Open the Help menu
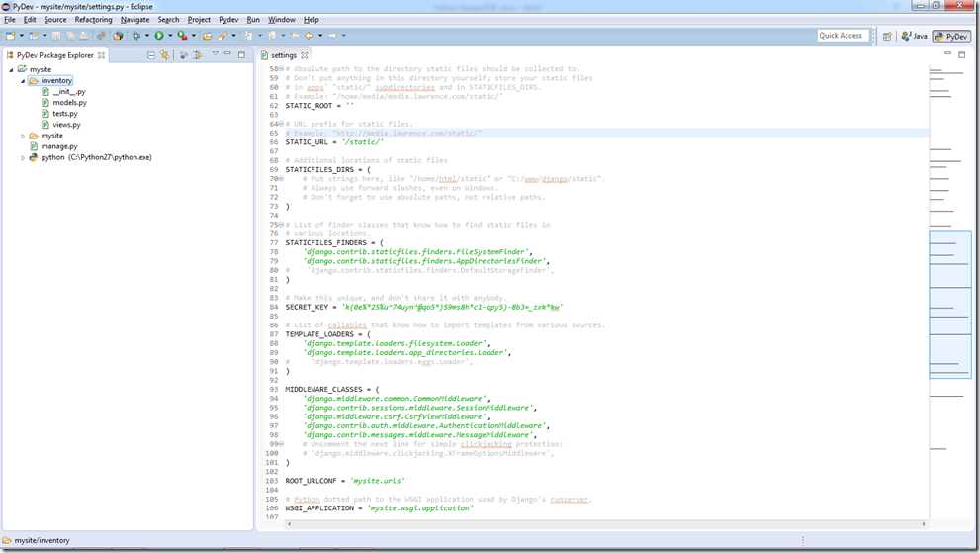The width and height of the screenshot is (980, 553). point(311,20)
